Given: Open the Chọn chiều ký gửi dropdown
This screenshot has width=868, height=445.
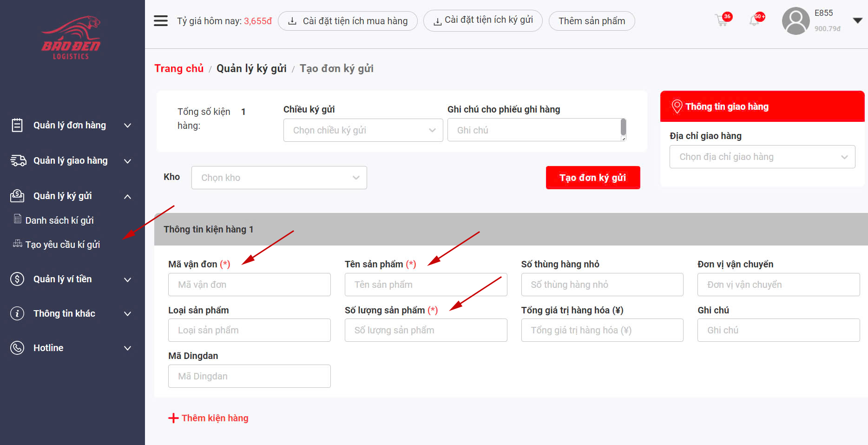Looking at the screenshot, I should pos(362,130).
